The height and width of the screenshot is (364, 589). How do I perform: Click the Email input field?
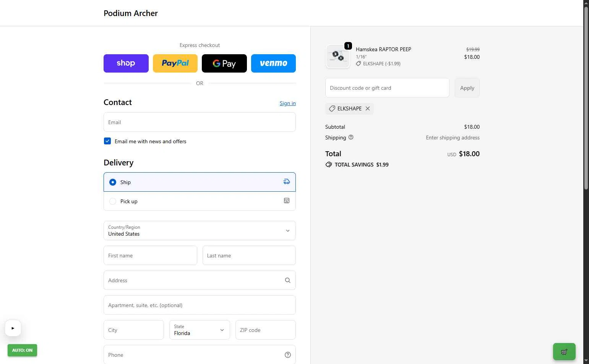200,122
